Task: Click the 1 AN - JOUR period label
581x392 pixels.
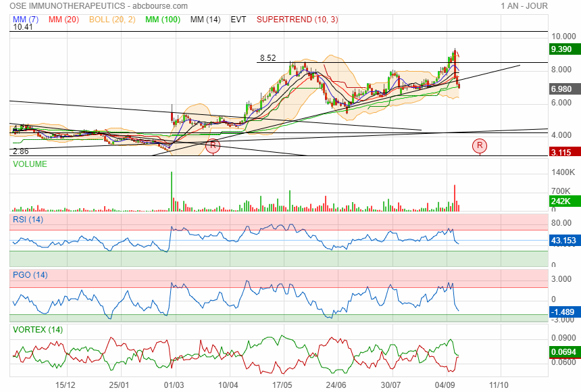Action: pos(524,6)
